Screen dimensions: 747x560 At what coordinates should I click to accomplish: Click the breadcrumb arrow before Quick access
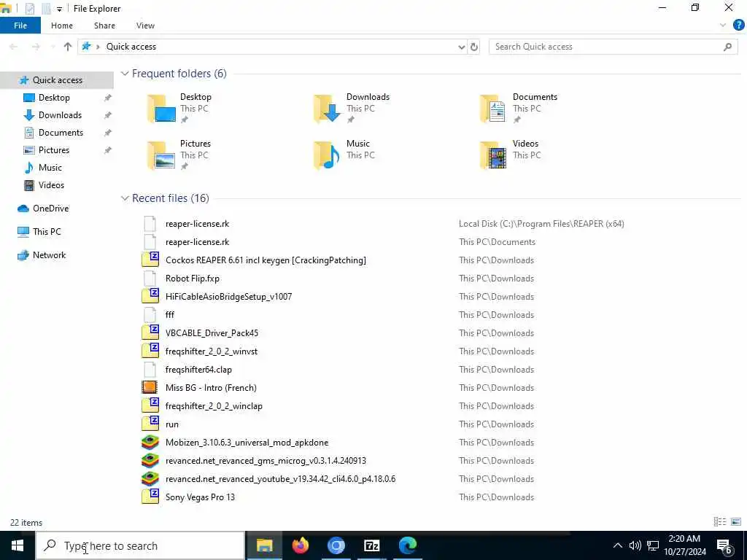[x=98, y=47]
